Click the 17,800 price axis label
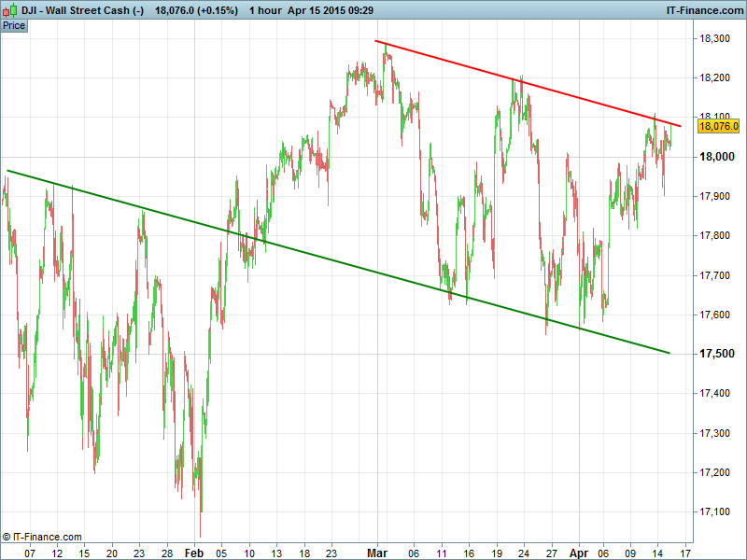This screenshot has height=560, width=747. click(x=714, y=236)
